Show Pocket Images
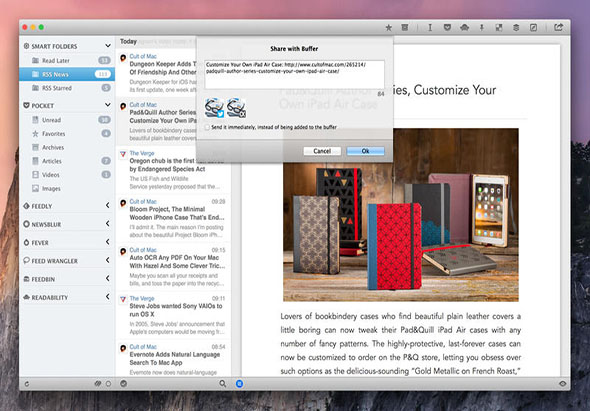This screenshot has width=590, height=411. click(67, 189)
